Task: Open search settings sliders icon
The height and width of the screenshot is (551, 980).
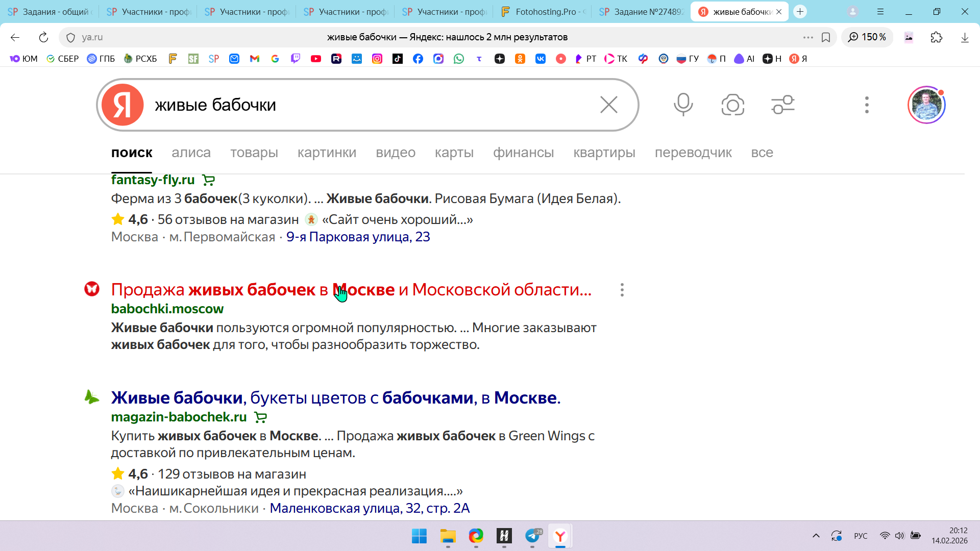Action: point(782,105)
